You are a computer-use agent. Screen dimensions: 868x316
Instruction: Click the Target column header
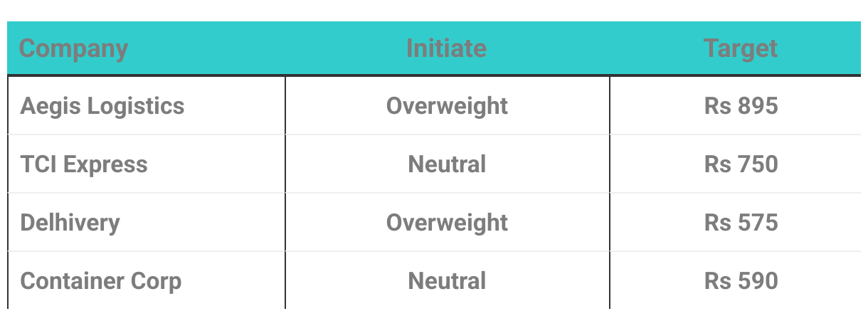tap(741, 49)
